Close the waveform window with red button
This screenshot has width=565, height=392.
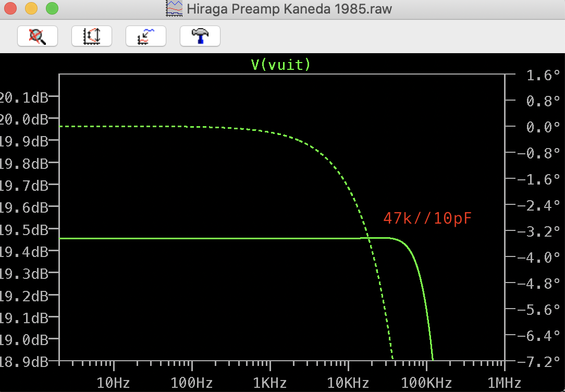pos(10,8)
